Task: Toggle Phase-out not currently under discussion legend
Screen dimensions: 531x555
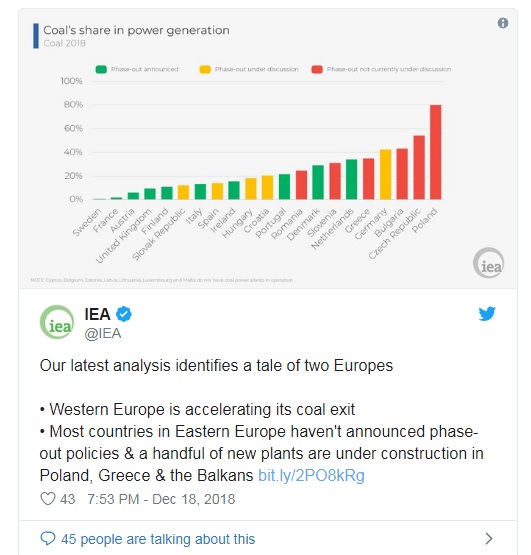Action: coord(381,69)
